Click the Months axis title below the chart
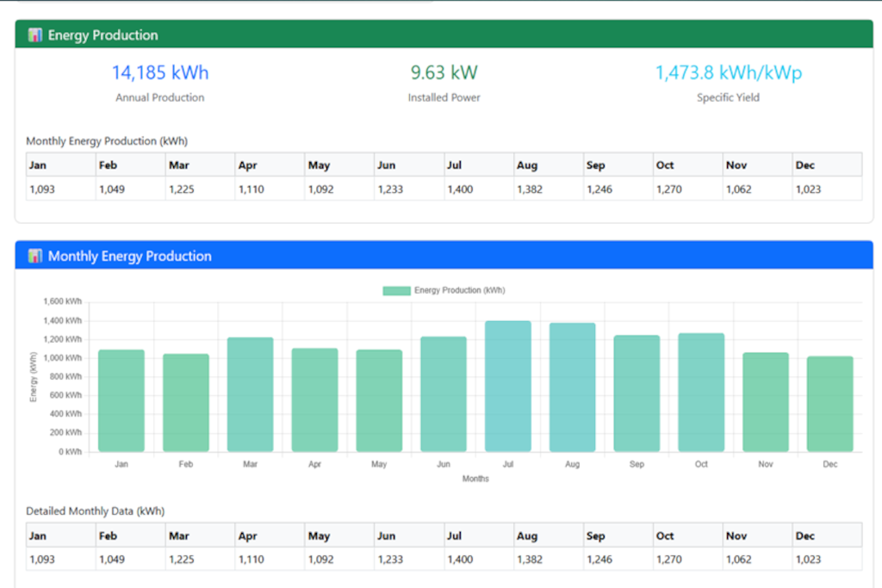The height and width of the screenshot is (588, 882). coord(475,479)
